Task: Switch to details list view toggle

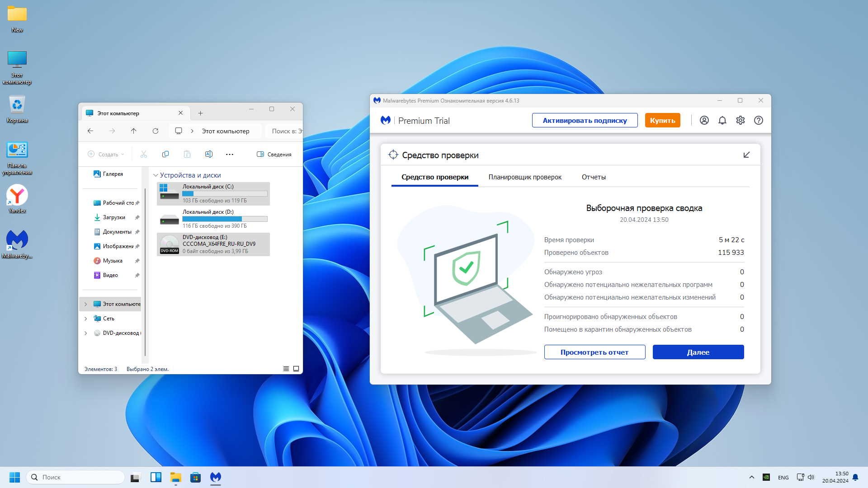Action: coord(286,369)
